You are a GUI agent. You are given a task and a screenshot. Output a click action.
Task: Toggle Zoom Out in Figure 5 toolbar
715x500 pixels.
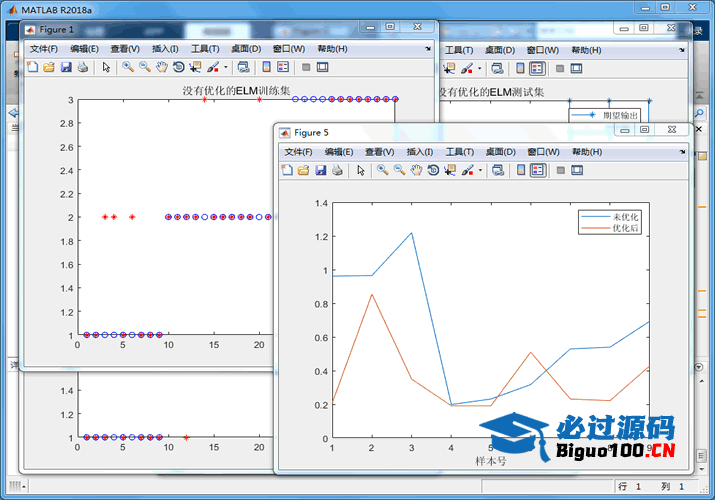pos(399,170)
